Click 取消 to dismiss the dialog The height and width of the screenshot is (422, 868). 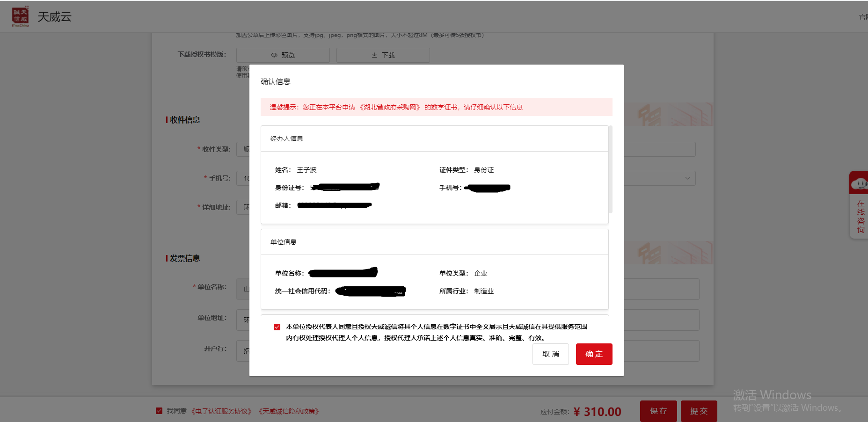[x=550, y=354]
